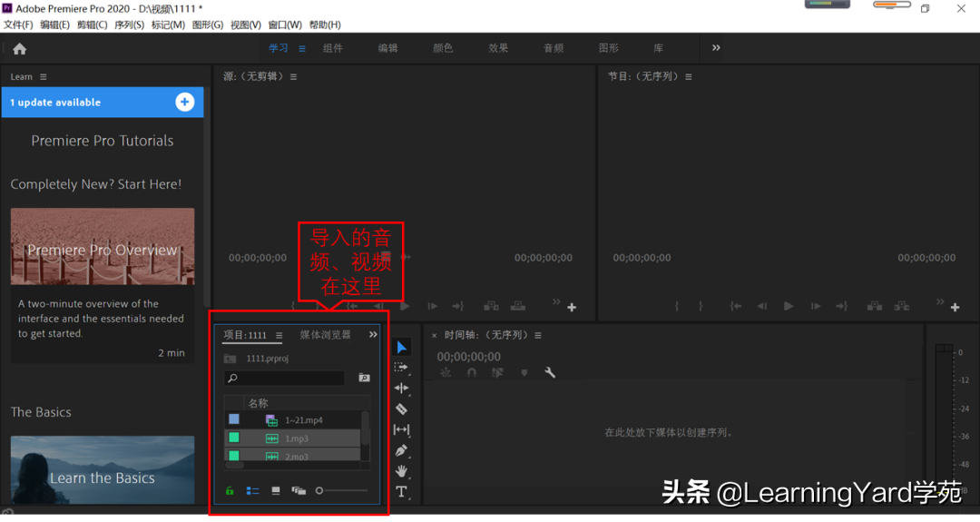Switch project panel to list view
Screen dimensions: 980x522
(x=252, y=491)
